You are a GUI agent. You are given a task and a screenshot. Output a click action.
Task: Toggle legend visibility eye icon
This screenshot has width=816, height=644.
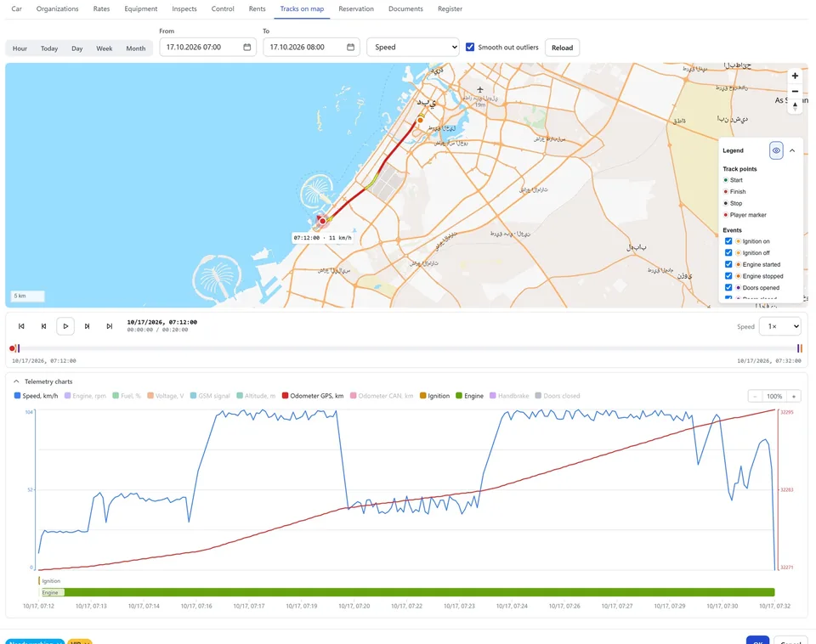pos(776,151)
